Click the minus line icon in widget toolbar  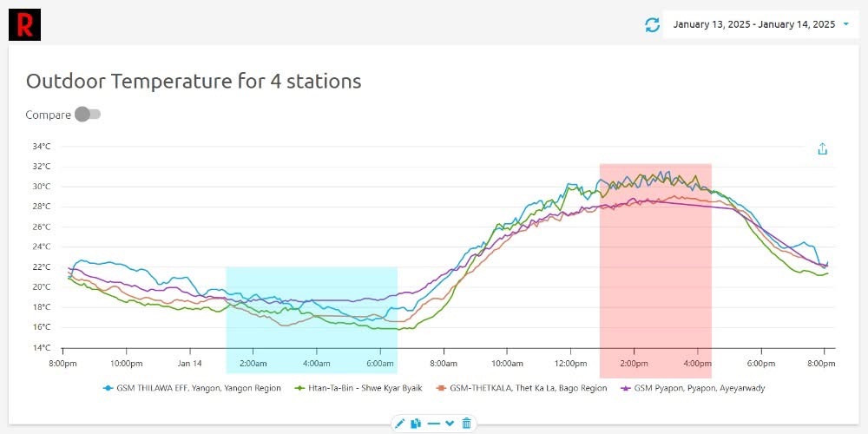(433, 423)
